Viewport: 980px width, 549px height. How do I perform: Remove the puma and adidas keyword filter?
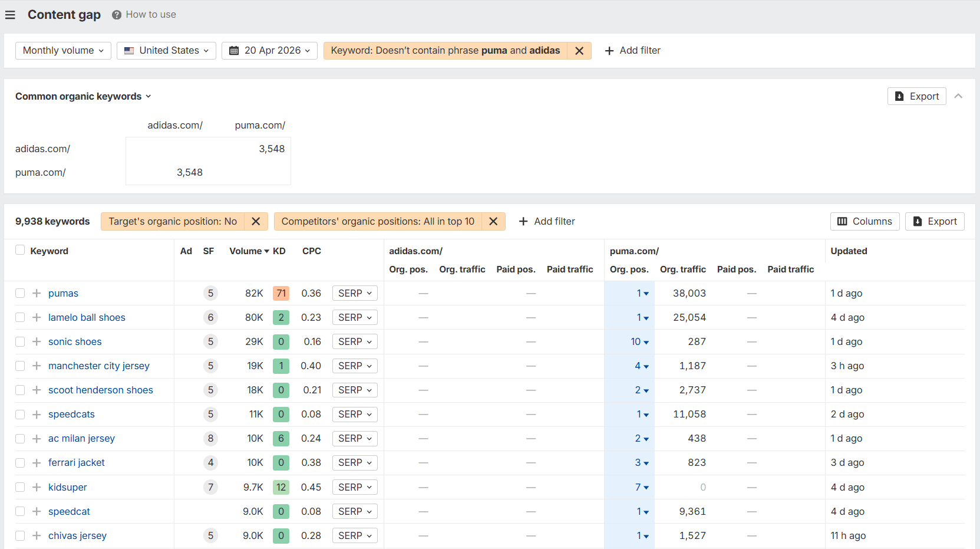pyautogui.click(x=579, y=51)
